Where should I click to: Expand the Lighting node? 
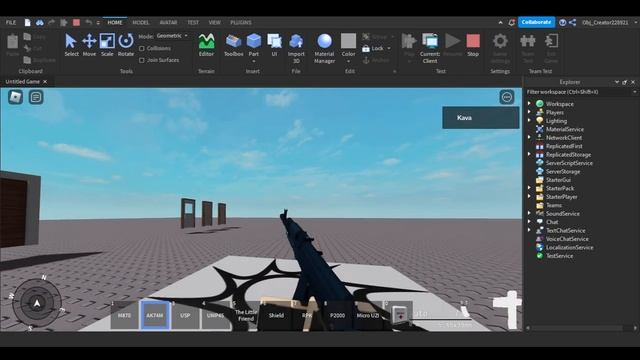point(529,121)
